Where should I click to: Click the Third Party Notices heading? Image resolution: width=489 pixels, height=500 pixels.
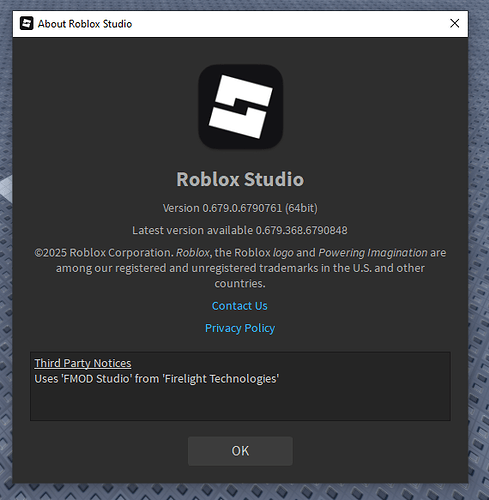(83, 363)
